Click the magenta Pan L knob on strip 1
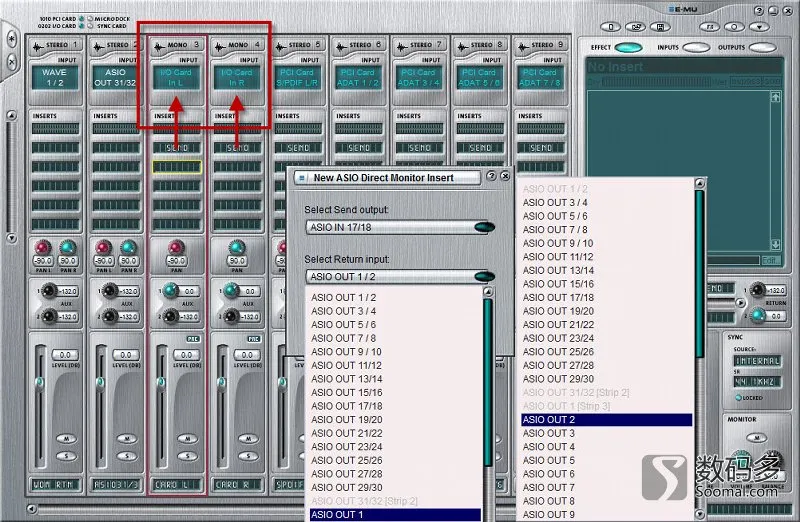 click(42, 248)
